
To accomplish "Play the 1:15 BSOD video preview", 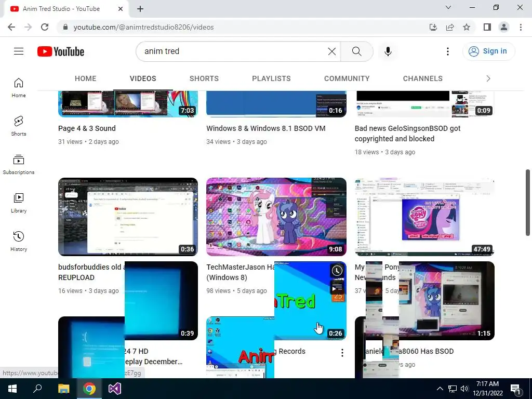I will 446,301.
